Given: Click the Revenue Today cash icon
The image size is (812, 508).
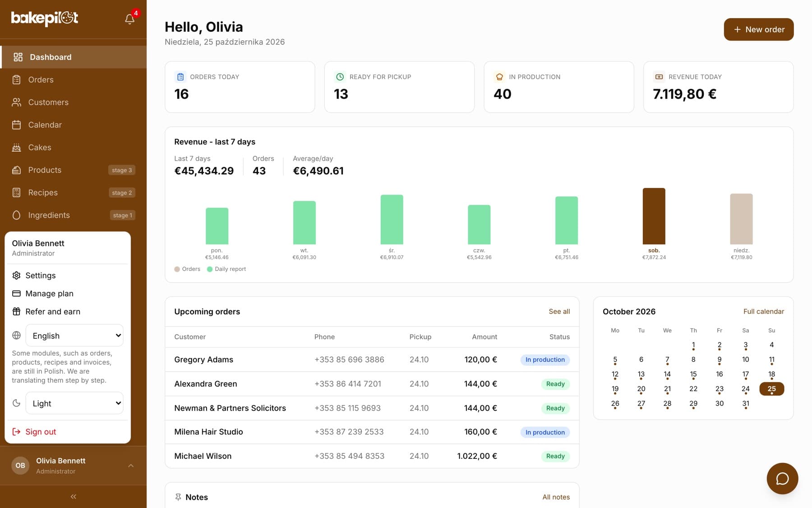Looking at the screenshot, I should (x=659, y=77).
